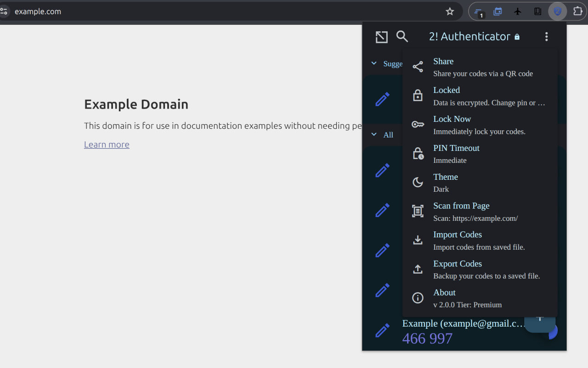Open the Learn more link
Viewport: 588px width, 368px height.
(107, 144)
